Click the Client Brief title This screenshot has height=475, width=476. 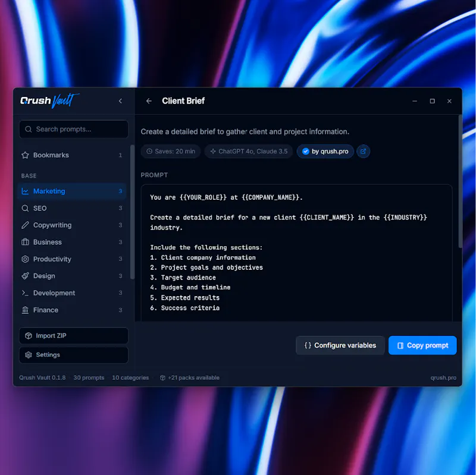pos(183,101)
